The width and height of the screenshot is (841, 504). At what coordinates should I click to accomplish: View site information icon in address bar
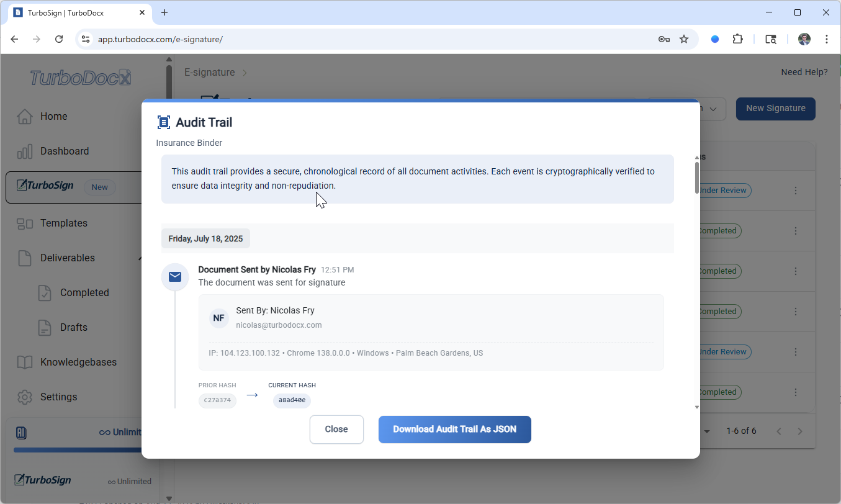click(86, 39)
